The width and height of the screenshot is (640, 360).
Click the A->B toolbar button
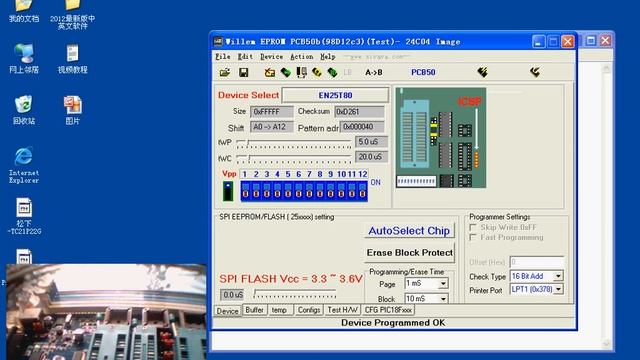373,73
